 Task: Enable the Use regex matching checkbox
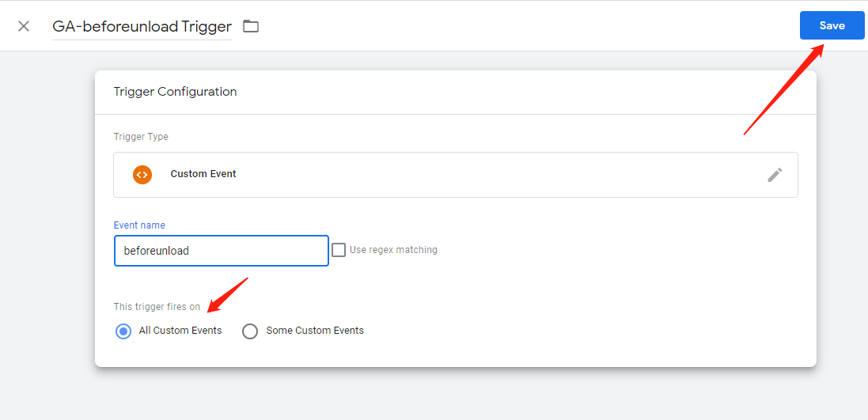pos(339,250)
